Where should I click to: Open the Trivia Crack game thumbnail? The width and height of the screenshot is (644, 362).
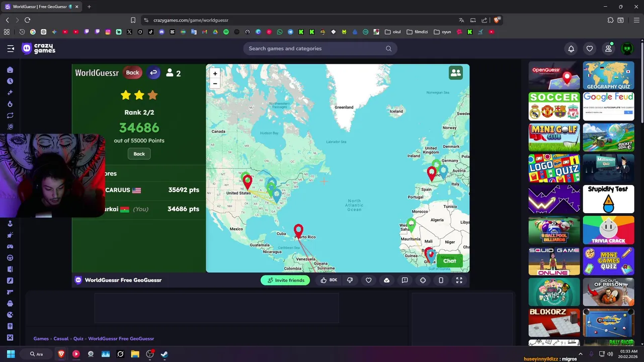point(608,230)
